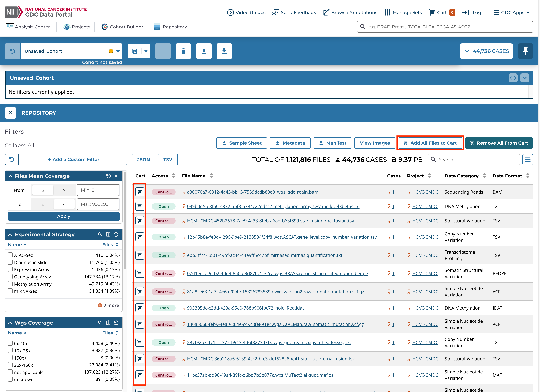
Task: Check the ATAC-Seq checkbox
Action: click(x=10, y=255)
